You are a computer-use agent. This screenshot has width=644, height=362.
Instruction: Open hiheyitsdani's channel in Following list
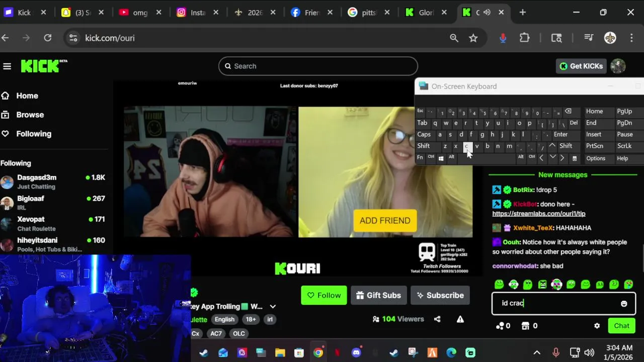click(x=53, y=244)
